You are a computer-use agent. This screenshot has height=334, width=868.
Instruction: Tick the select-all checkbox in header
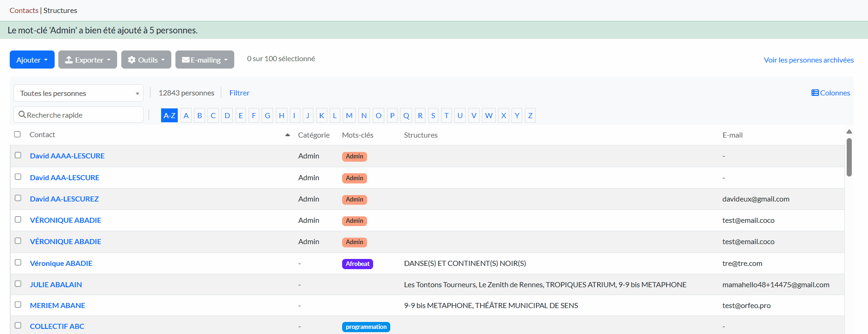[18, 134]
